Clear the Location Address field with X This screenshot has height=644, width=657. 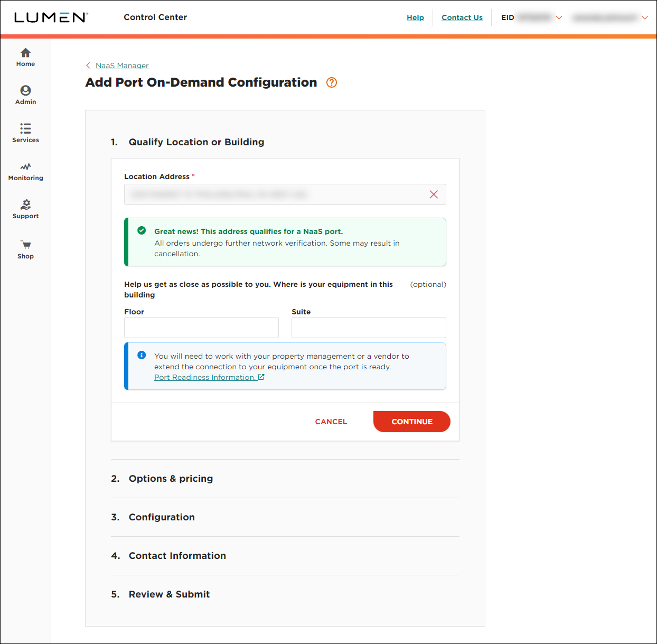pos(434,194)
